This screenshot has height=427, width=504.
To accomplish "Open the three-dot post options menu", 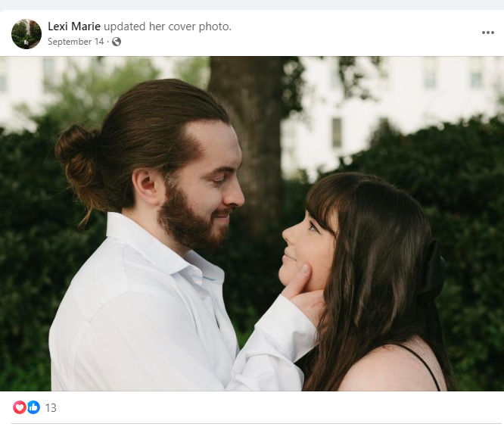I will pos(487,33).
